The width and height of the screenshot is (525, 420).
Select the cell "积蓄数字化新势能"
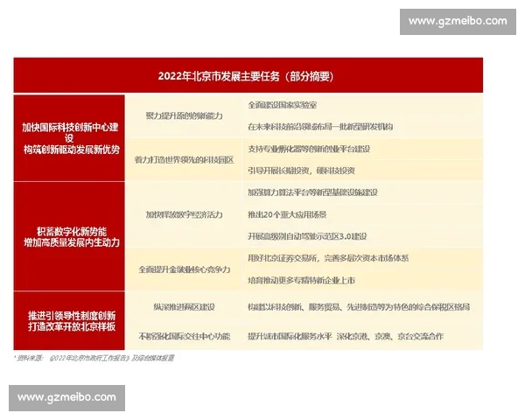[x=69, y=236]
